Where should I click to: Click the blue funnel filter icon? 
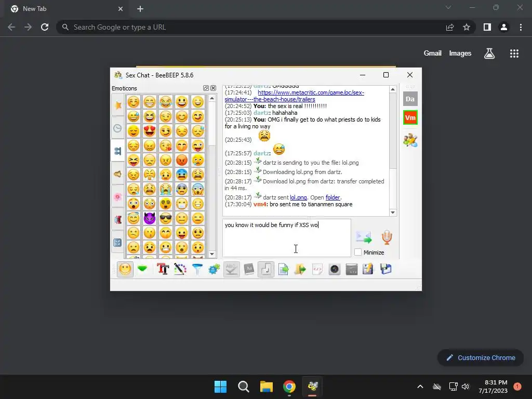coord(197,270)
